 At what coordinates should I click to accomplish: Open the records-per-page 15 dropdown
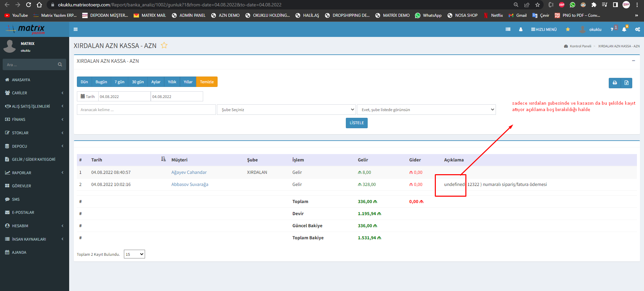tap(134, 254)
